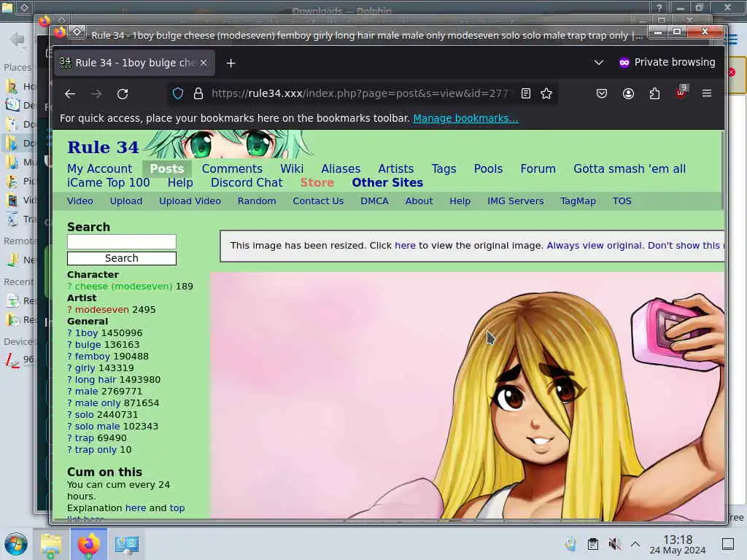
Task: Click the Firefox forward arrow
Action: click(x=96, y=94)
